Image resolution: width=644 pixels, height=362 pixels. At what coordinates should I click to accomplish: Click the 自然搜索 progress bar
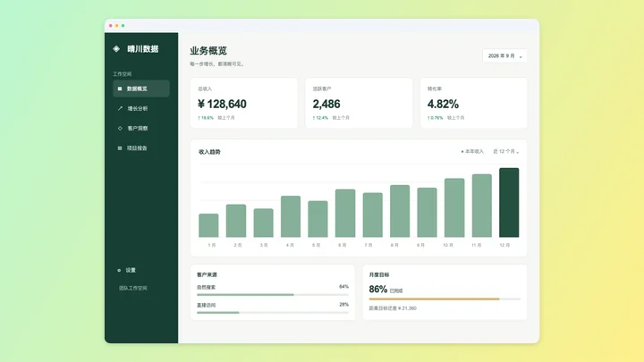click(273, 295)
